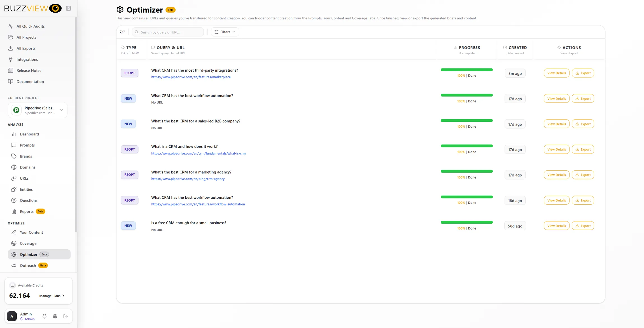Focus the Search by query or URL field
644x328 pixels.
coord(168,32)
